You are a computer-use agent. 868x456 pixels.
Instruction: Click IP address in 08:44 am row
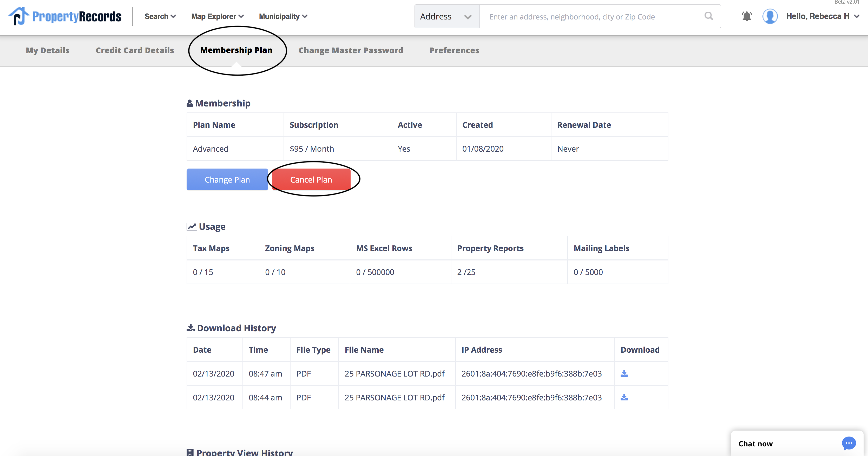coord(531,398)
